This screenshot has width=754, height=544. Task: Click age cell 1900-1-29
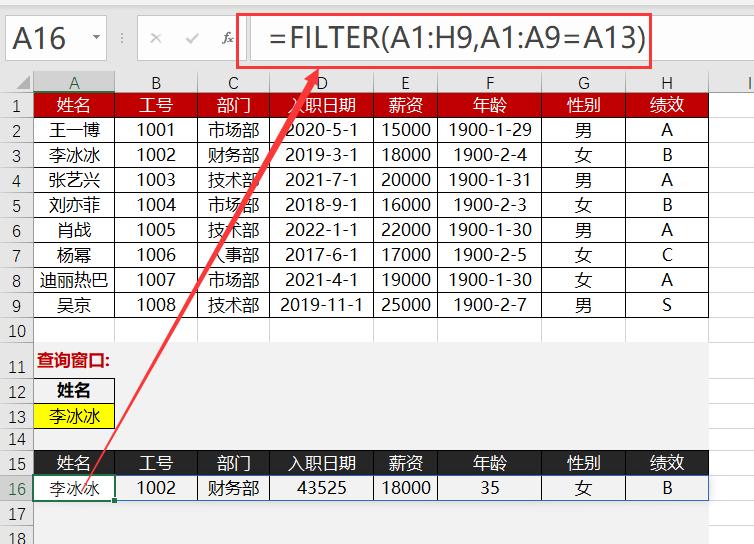click(x=490, y=130)
